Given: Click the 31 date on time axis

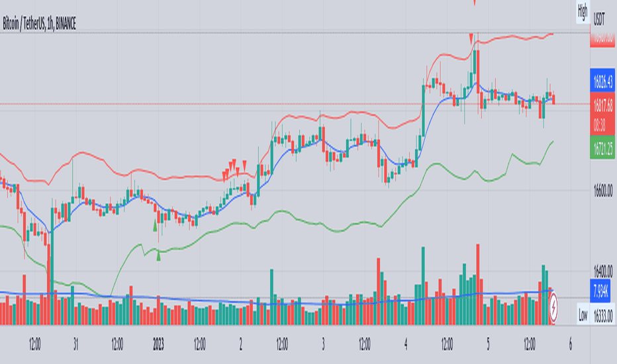Looking at the screenshot, I should (75, 344).
